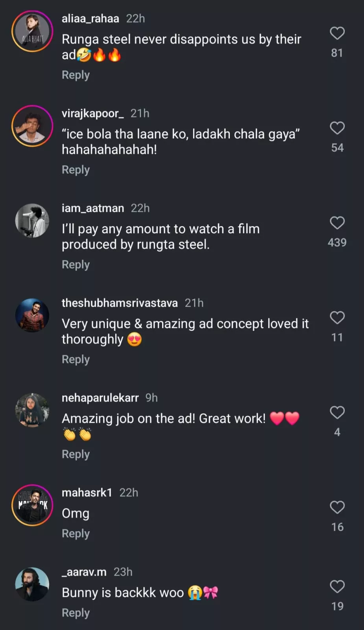Open mahasrk1's story avatar
The image size is (364, 630).
tap(32, 505)
